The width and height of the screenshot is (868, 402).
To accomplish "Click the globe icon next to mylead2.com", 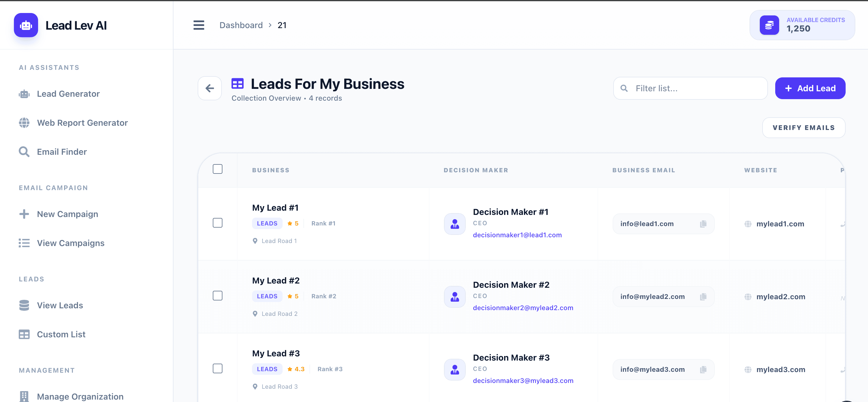I will click(748, 297).
